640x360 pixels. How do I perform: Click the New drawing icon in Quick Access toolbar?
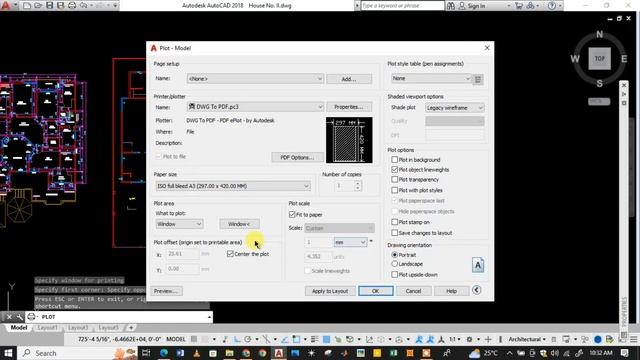[x=27, y=5]
